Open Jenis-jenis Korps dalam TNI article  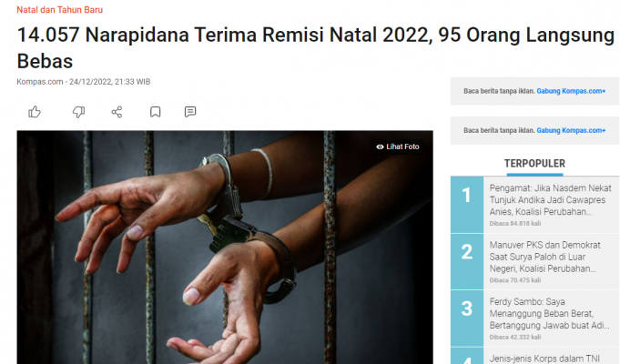[544, 359]
